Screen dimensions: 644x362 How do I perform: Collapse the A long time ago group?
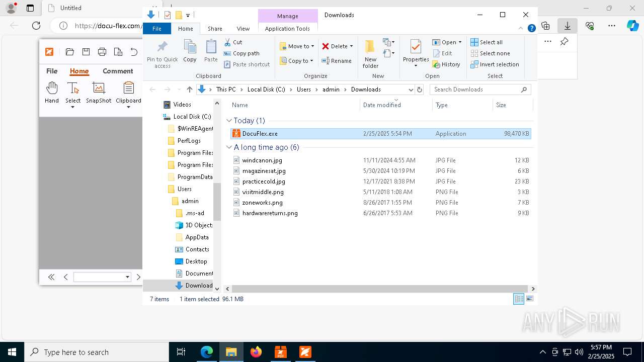click(x=229, y=147)
